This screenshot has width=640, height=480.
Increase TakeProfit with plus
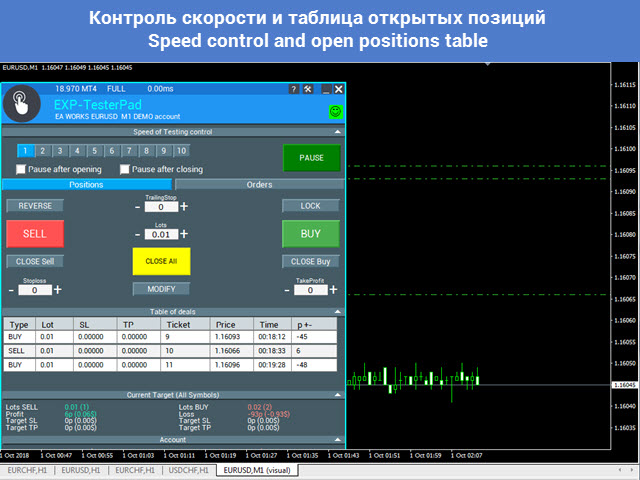click(333, 290)
